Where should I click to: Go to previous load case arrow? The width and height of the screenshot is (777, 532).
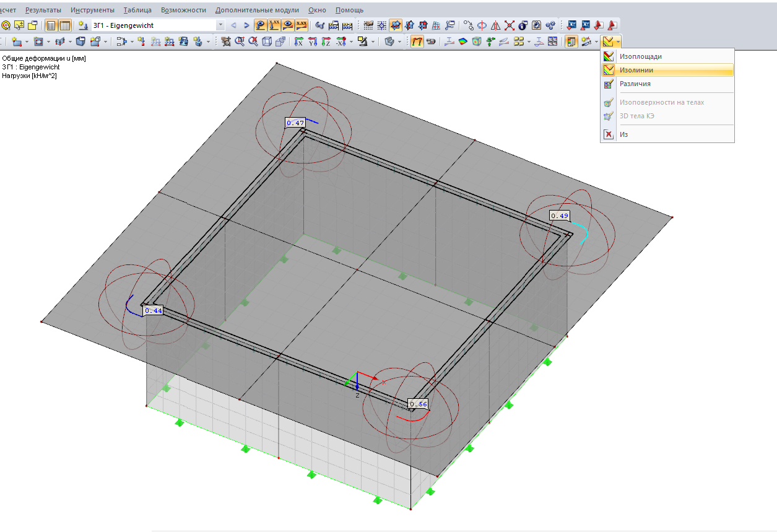(x=233, y=25)
